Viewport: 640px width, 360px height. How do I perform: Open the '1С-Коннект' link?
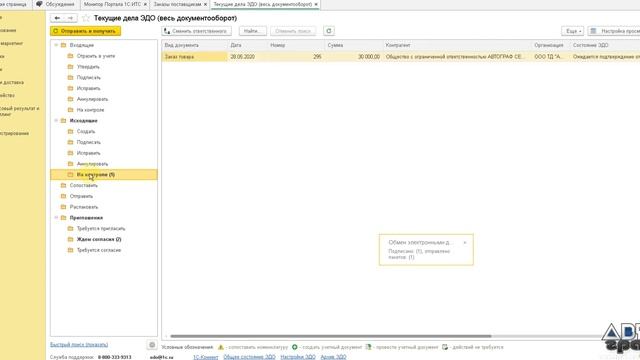click(x=205, y=357)
